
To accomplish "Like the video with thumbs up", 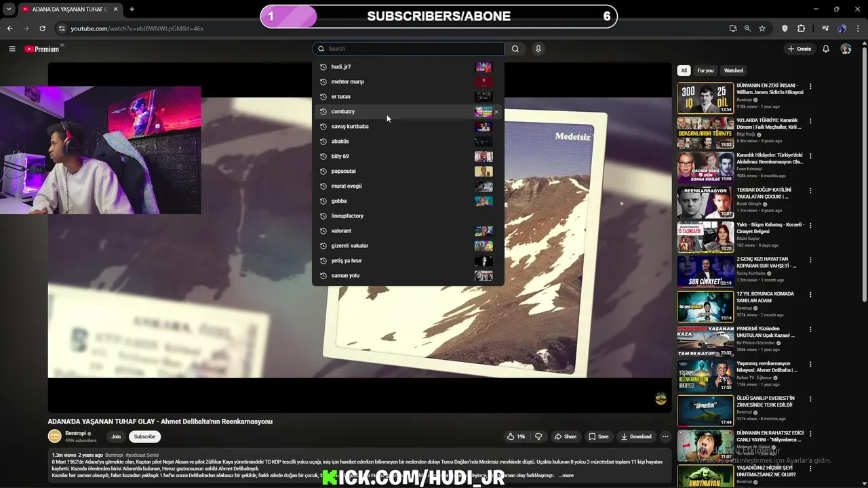I will click(516, 436).
